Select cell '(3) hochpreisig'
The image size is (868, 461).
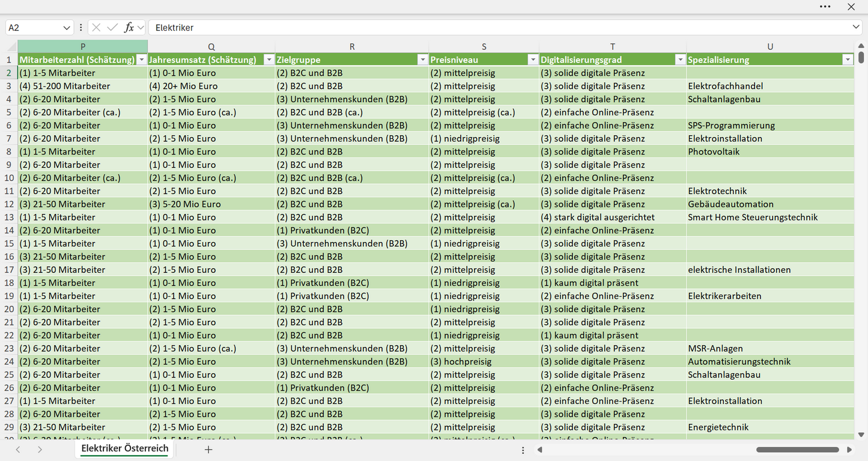click(x=484, y=361)
